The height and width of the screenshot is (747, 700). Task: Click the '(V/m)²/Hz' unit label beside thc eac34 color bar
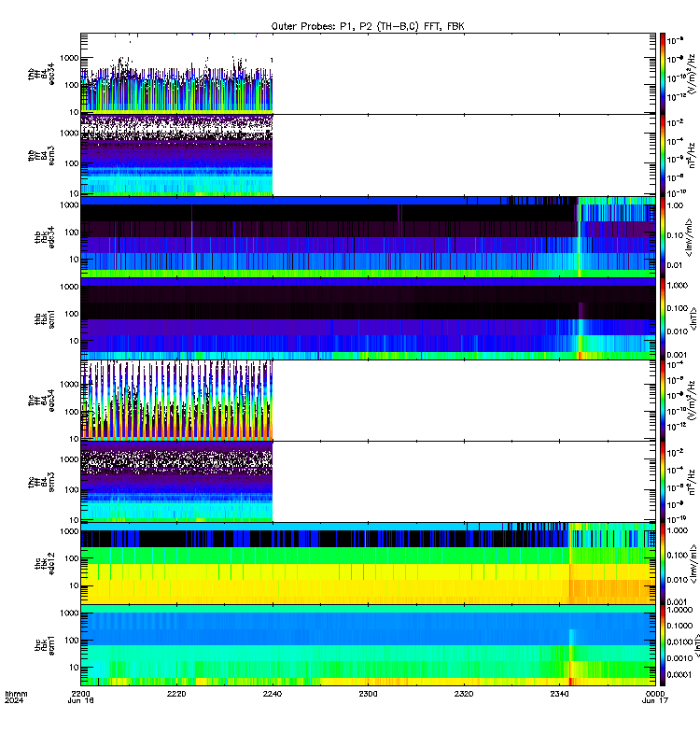coord(692,401)
